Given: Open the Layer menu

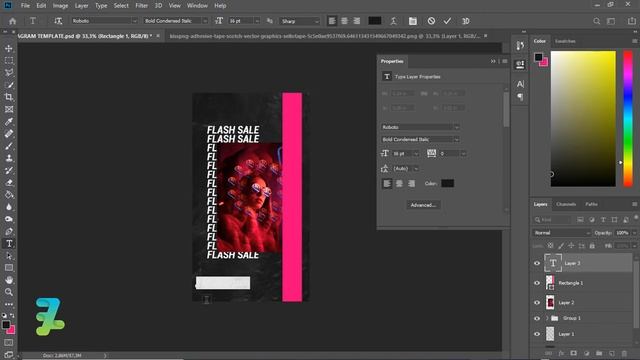Looking at the screenshot, I should coord(81,6).
